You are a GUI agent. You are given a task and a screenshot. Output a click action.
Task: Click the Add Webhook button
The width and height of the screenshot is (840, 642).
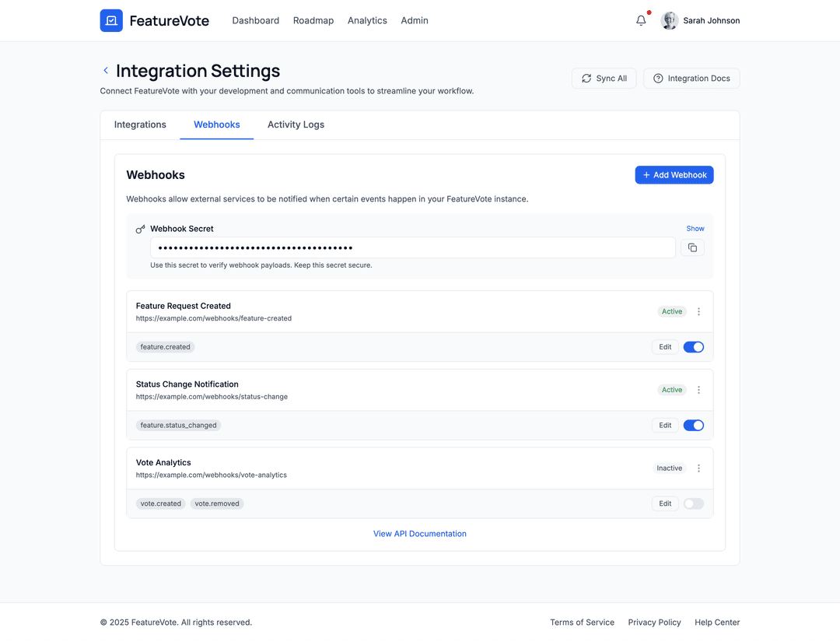coord(674,175)
